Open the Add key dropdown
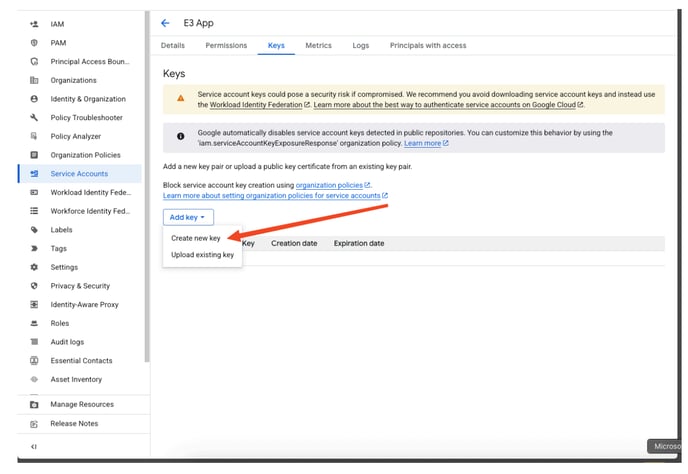The width and height of the screenshot is (688, 474). click(188, 217)
